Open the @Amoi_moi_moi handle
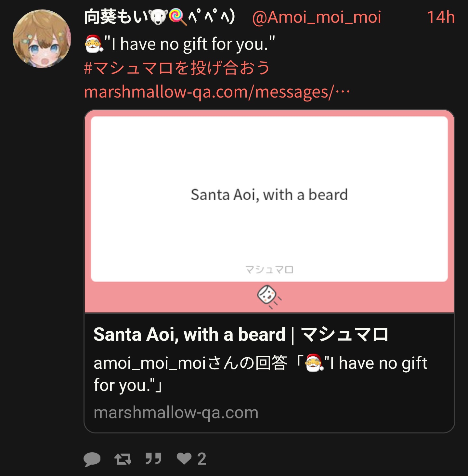The width and height of the screenshot is (468, 476). 316,17
